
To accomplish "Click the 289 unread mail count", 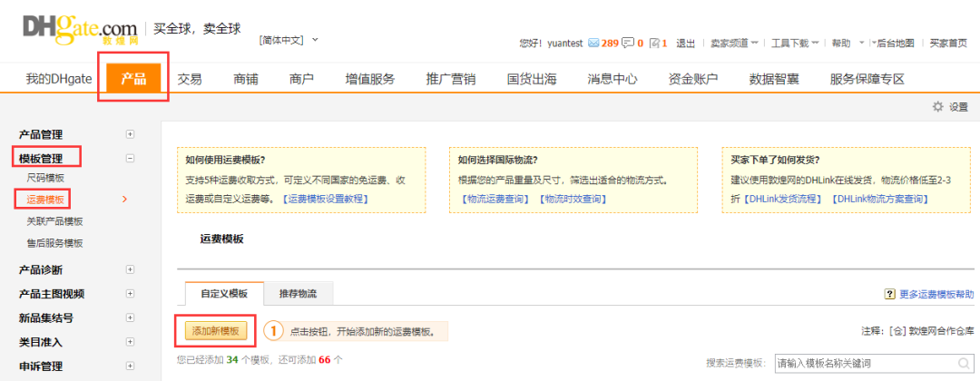I will (x=610, y=44).
